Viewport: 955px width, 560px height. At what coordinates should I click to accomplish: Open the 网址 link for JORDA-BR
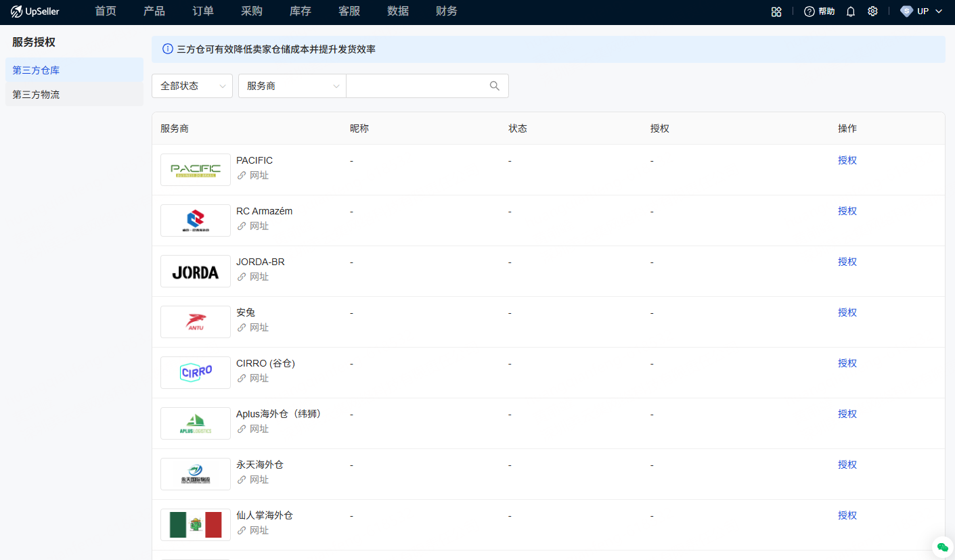[259, 277]
